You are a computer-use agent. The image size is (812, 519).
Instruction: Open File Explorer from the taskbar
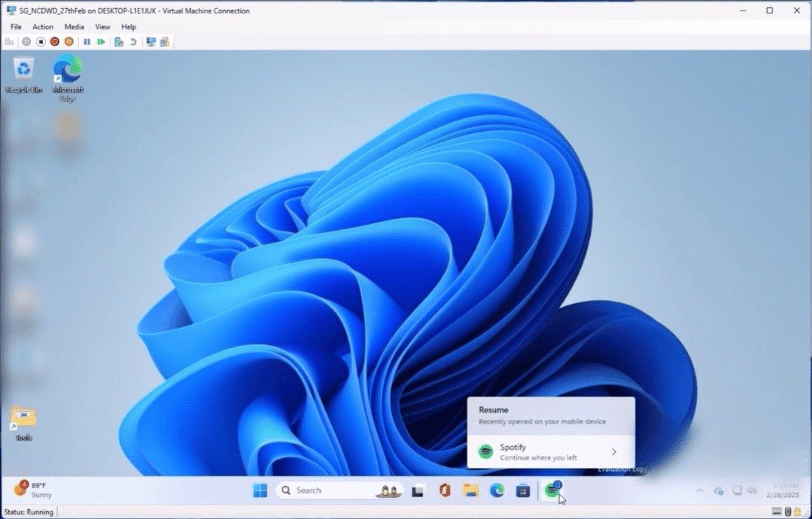click(471, 490)
